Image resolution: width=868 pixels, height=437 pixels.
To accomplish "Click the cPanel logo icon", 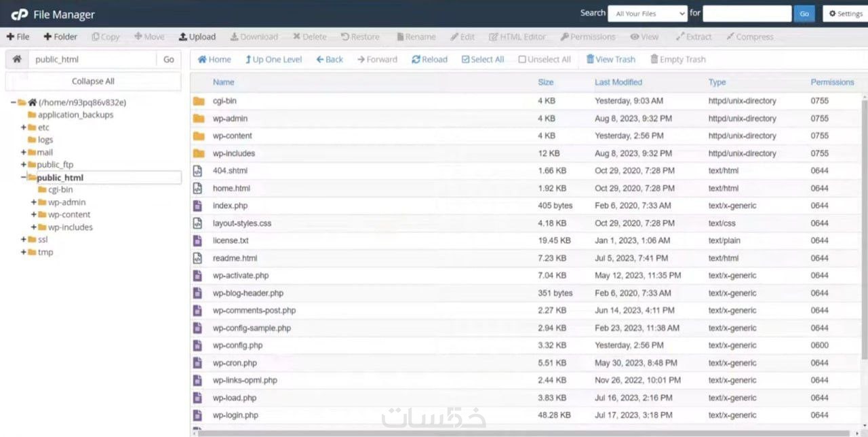I will click(x=19, y=14).
